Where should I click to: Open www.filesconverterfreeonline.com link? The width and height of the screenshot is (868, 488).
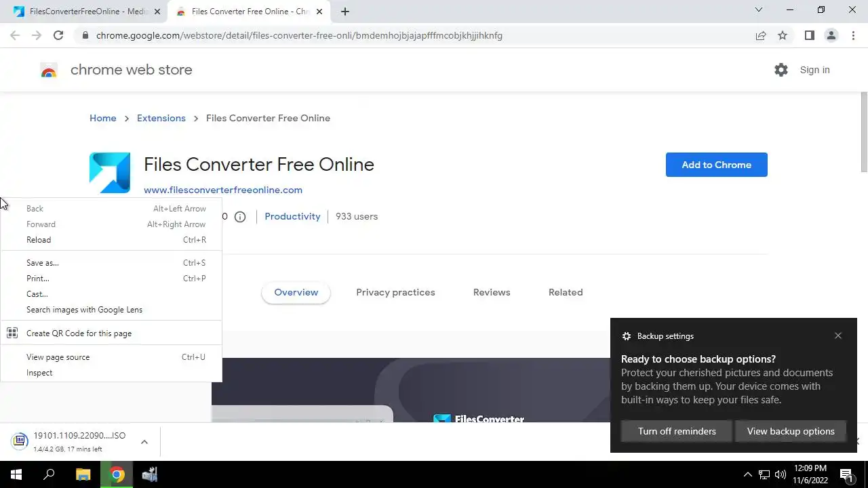click(x=223, y=190)
